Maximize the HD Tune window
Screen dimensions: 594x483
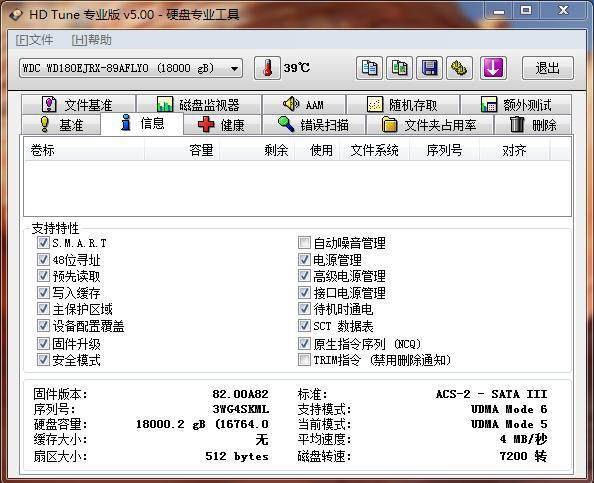click(526, 10)
